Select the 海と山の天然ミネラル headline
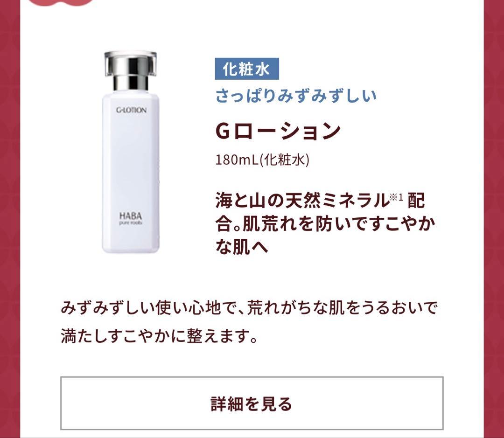Viewport: 504px width, 438px height. click(x=302, y=201)
